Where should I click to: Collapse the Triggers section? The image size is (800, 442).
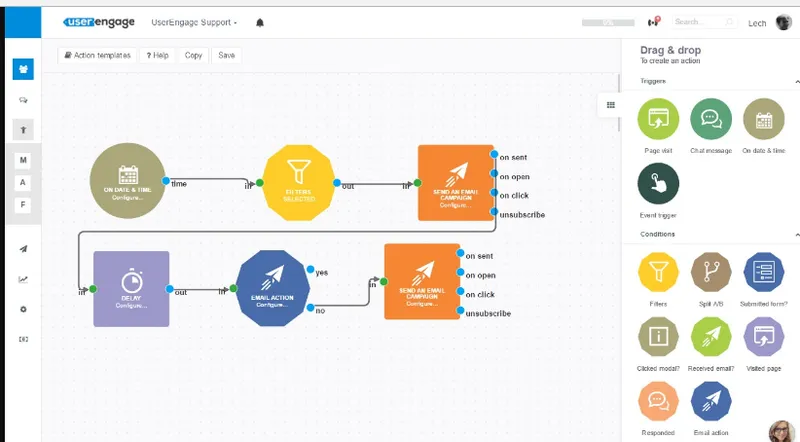click(797, 82)
